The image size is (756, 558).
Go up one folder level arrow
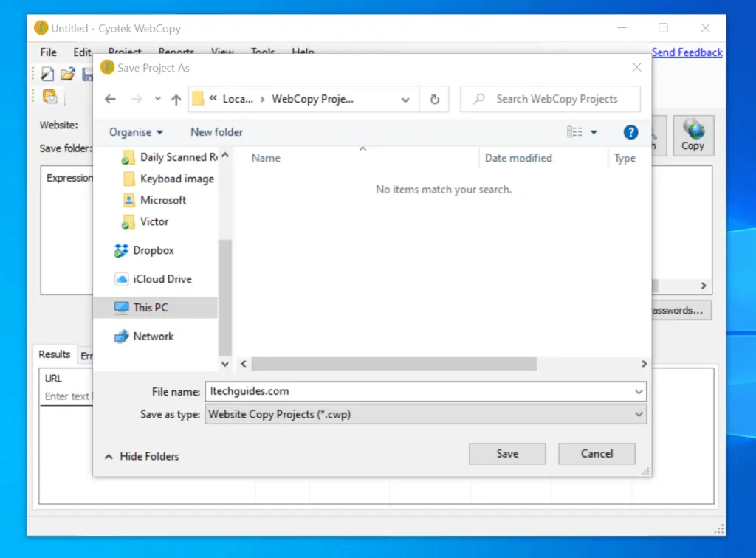click(176, 99)
